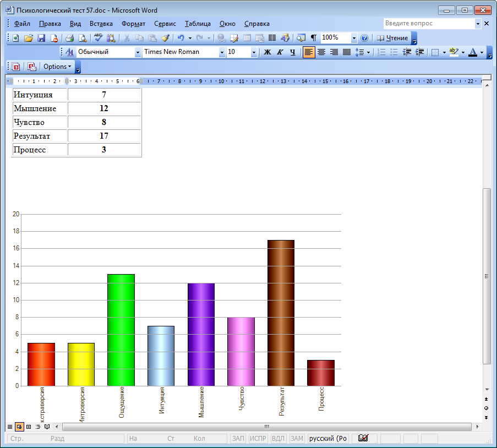Toggle Justify alignment
This screenshot has height=448, width=497.
(347, 52)
